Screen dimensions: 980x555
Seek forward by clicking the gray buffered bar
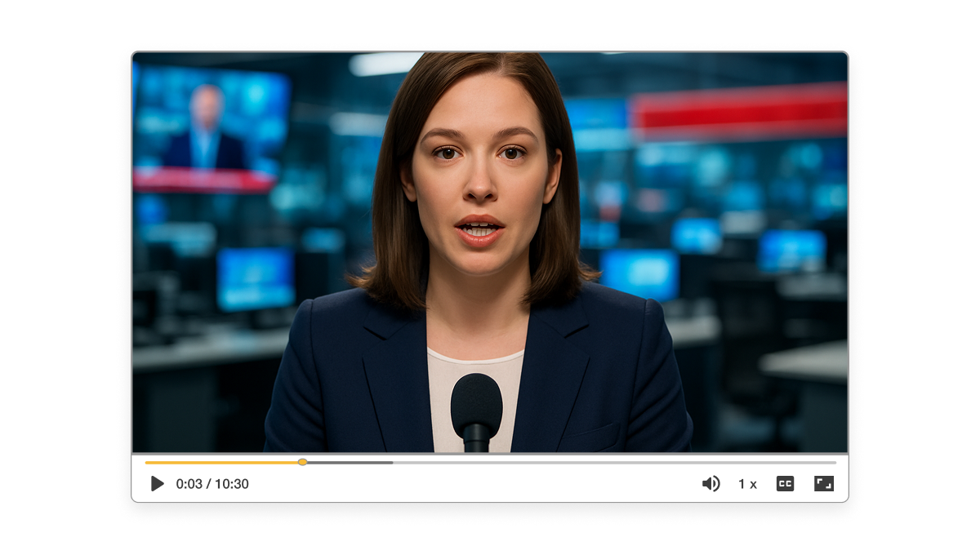[x=351, y=462]
